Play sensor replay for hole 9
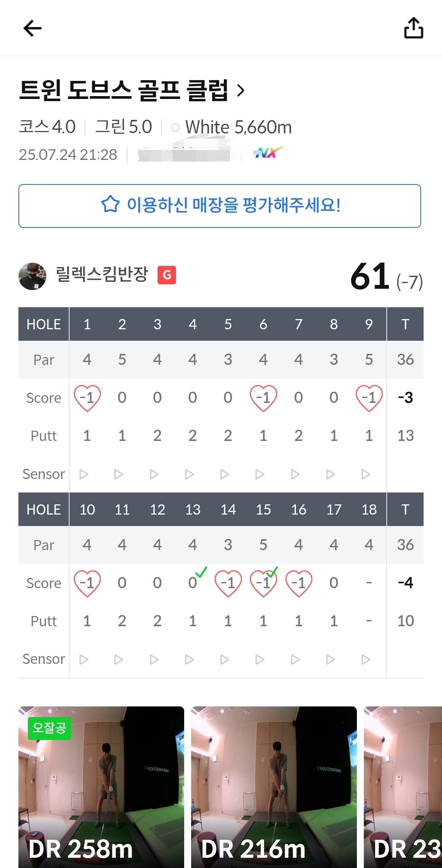Image resolution: width=442 pixels, height=868 pixels. click(366, 474)
